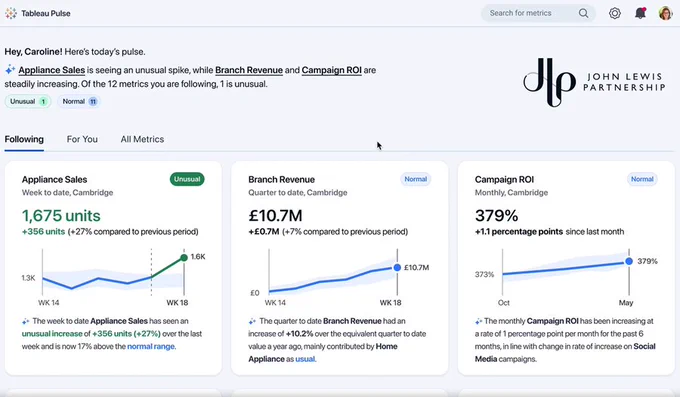Filter by the Unusual 1 chip
This screenshot has height=397, width=680.
(x=28, y=102)
